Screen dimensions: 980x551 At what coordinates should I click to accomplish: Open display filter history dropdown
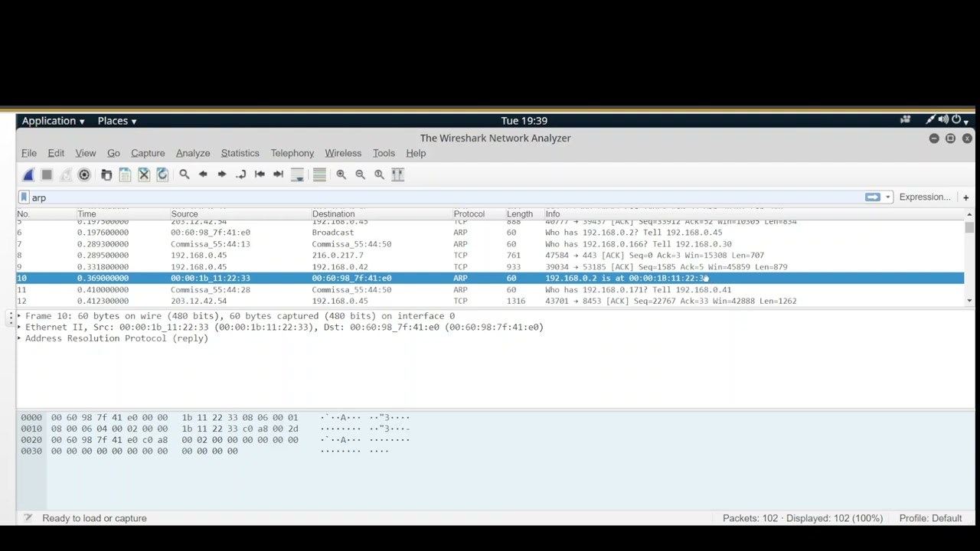[x=888, y=197]
